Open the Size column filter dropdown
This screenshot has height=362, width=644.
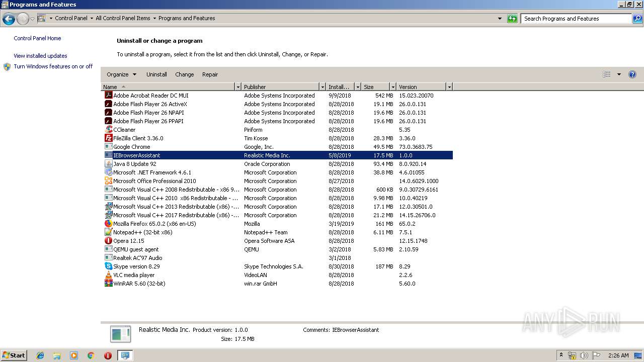click(393, 87)
